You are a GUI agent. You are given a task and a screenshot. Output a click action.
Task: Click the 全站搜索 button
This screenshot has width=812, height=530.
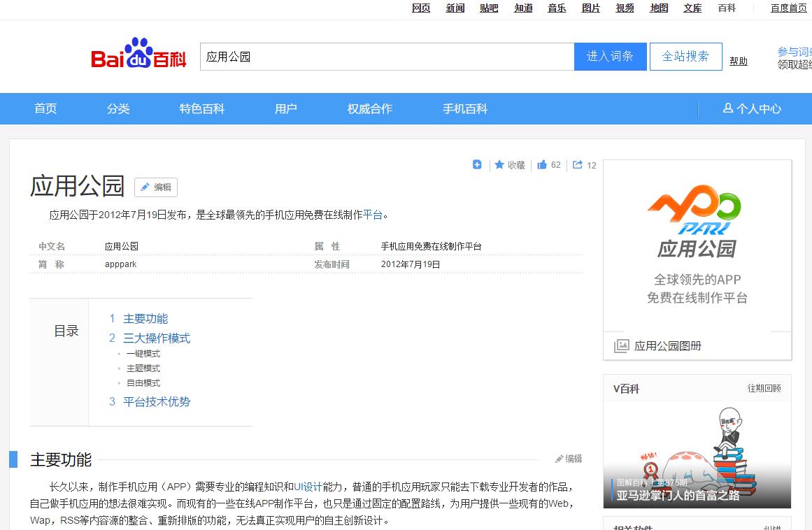point(685,56)
